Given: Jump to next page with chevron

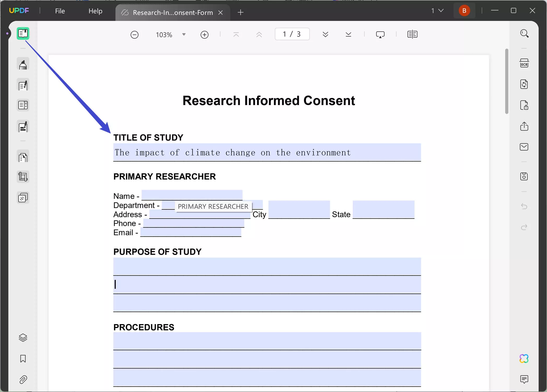Looking at the screenshot, I should (325, 34).
